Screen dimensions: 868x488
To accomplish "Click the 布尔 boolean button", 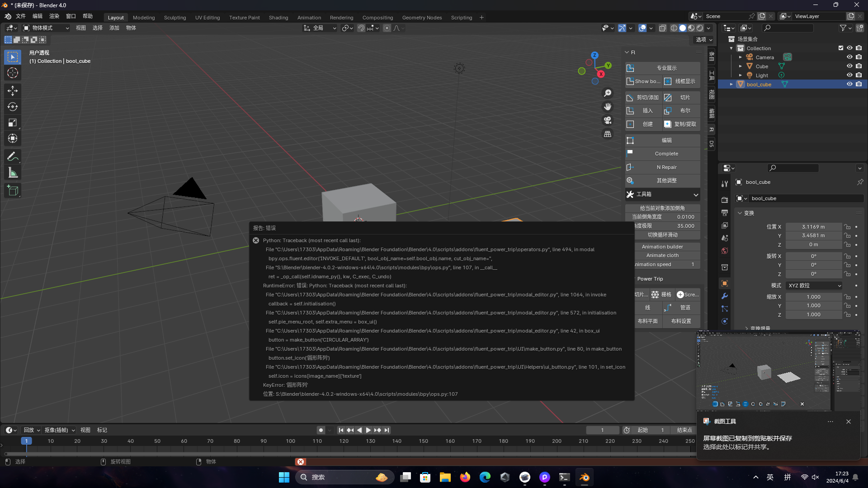I will (682, 111).
